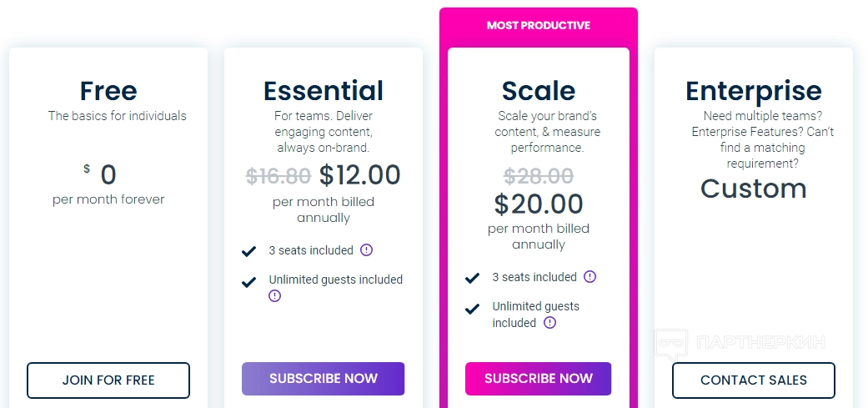Click the $12.00 Essential price
868x408 pixels.
click(359, 175)
